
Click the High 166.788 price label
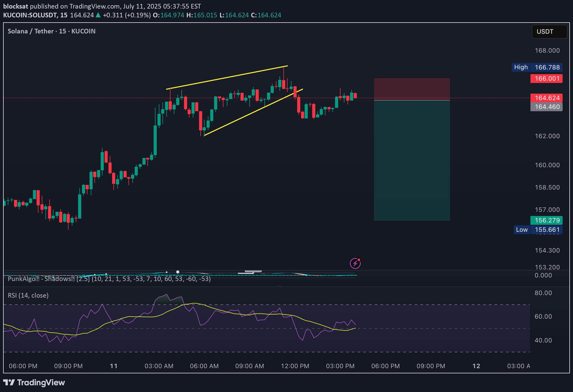(x=537, y=67)
